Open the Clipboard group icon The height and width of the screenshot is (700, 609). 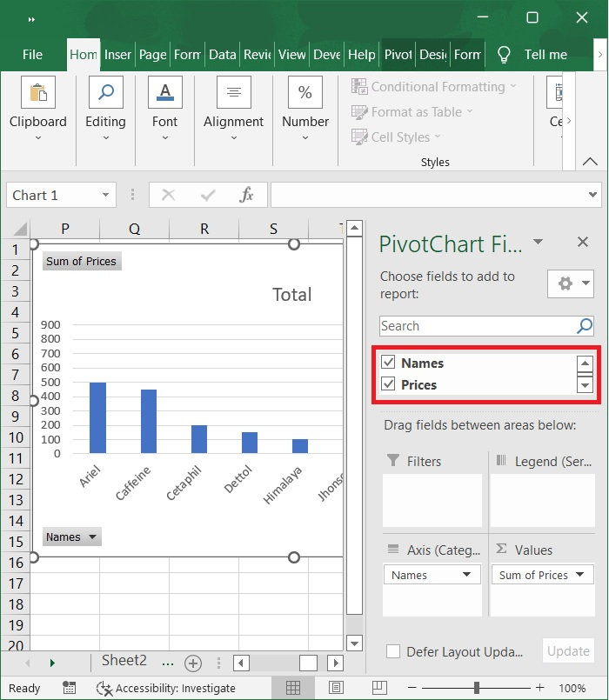tap(38, 92)
